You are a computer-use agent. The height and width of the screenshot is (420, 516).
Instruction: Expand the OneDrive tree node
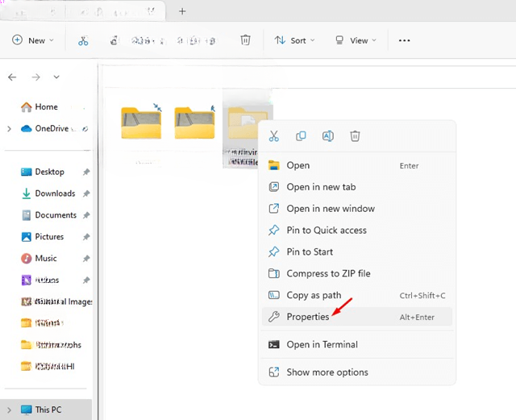coord(9,129)
